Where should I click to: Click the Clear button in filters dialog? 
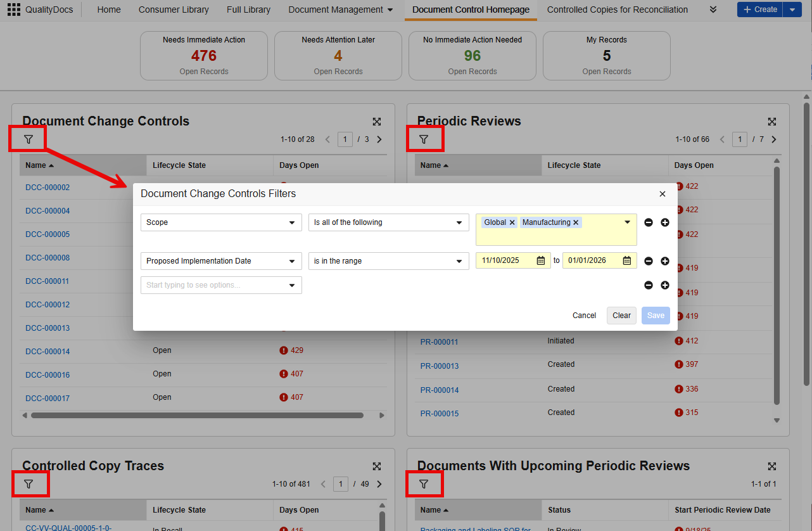tap(621, 316)
